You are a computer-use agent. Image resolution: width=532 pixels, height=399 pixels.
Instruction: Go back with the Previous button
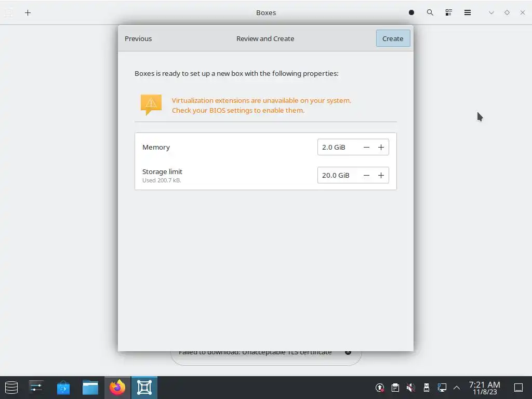click(x=138, y=38)
